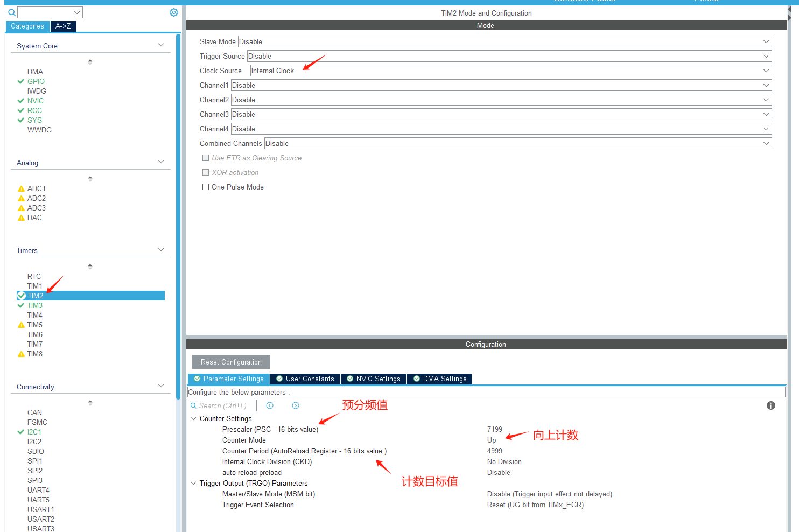This screenshot has height=532, width=799.
Task: Open the DMA Settings tab
Action: tap(440, 379)
